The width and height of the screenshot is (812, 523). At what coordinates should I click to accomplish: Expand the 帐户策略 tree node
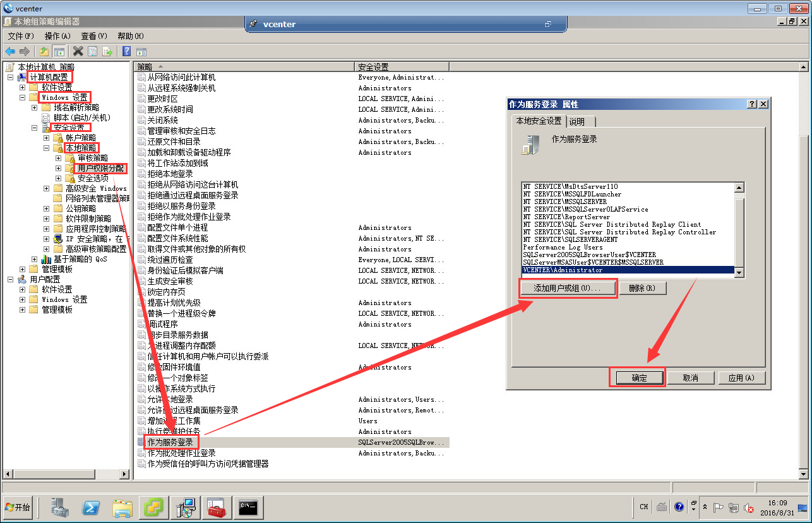click(47, 138)
